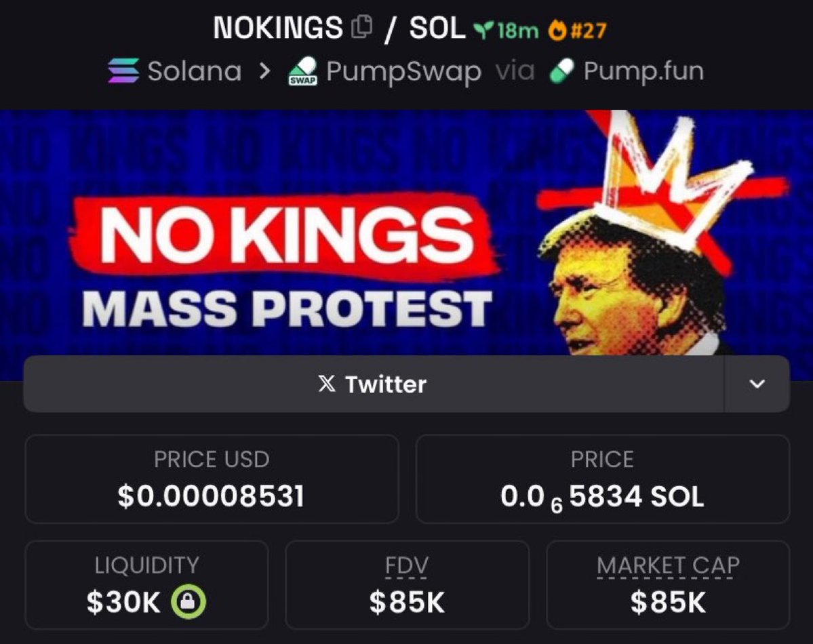Click the FDV label
813x644 pixels.
point(408,565)
